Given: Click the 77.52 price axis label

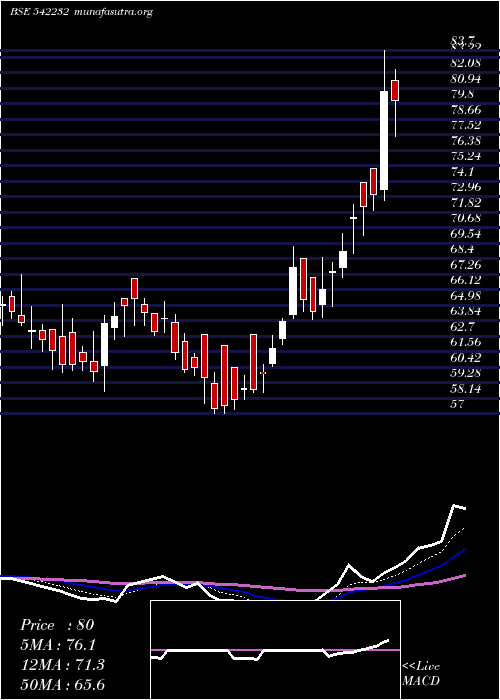Looking at the screenshot, I should pos(466,125).
